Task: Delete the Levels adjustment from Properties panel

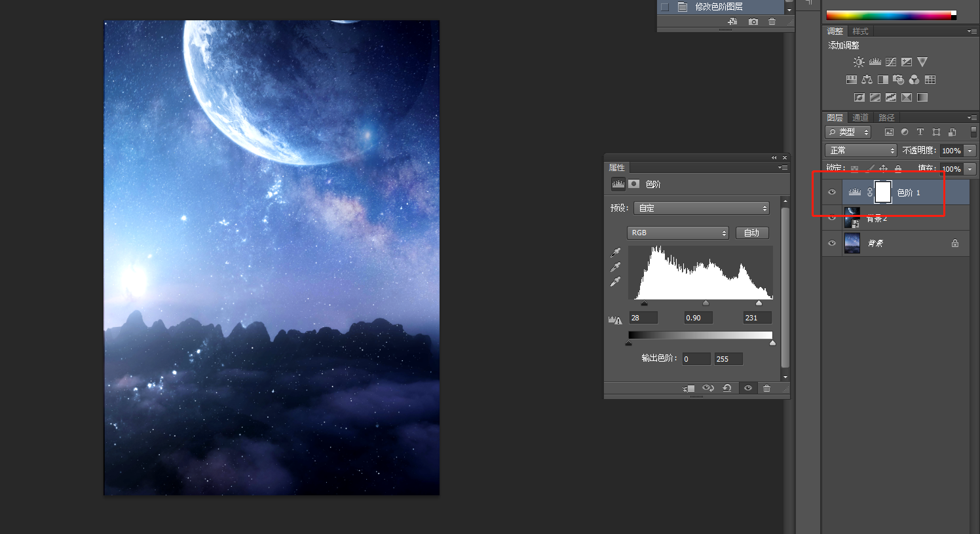Action: (x=766, y=388)
